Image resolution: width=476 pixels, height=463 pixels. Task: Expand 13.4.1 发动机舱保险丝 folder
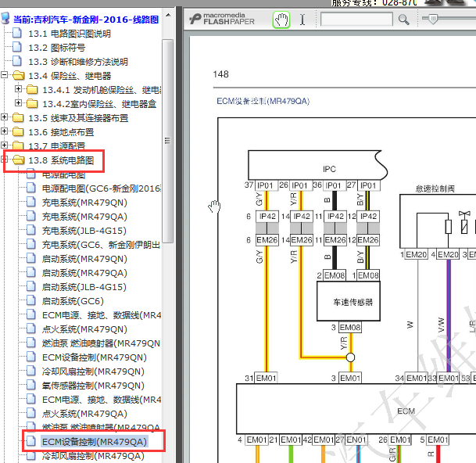point(18,88)
